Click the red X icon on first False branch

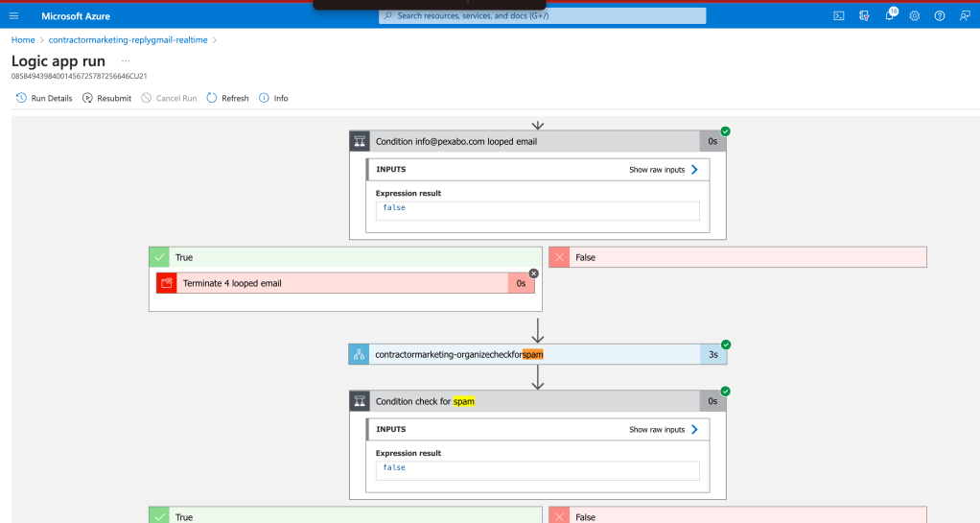point(559,257)
